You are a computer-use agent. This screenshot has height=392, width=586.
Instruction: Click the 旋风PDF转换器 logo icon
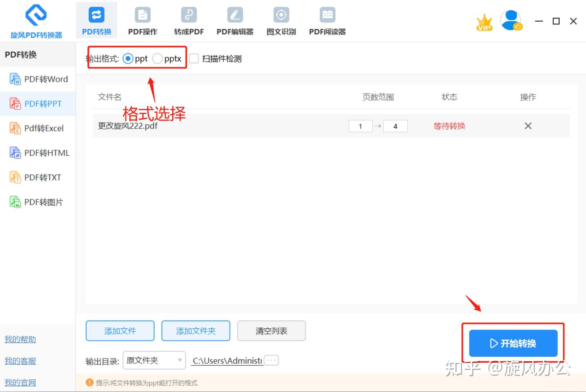[x=36, y=15]
